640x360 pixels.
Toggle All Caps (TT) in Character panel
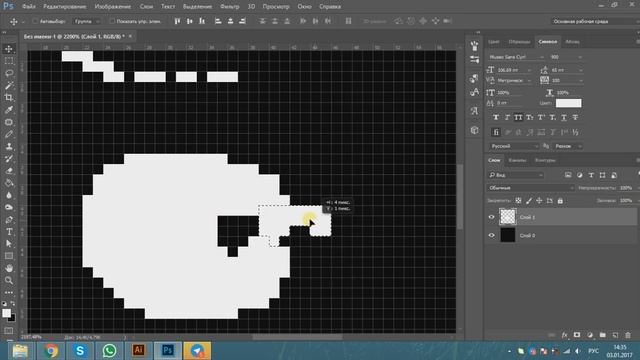tap(518, 118)
